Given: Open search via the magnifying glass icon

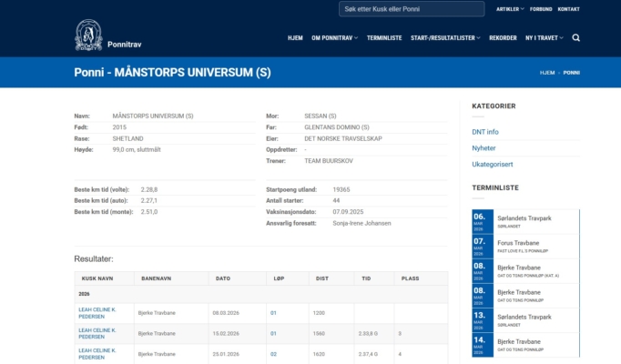Looking at the screenshot, I should pos(575,38).
